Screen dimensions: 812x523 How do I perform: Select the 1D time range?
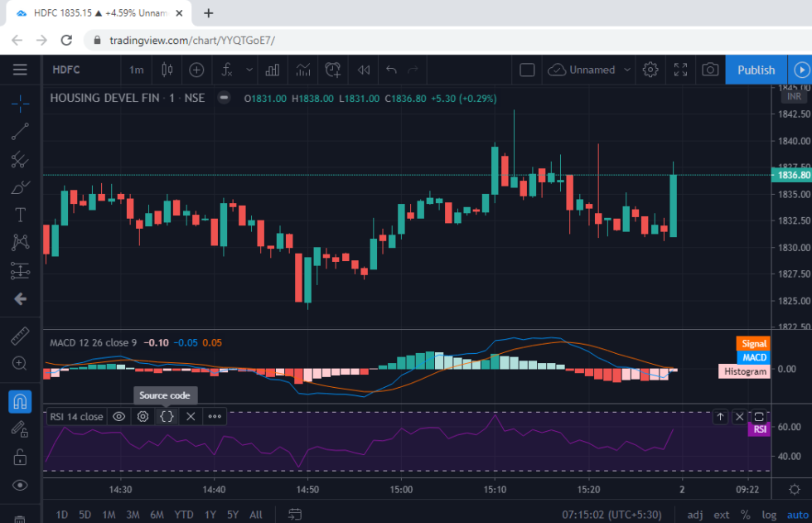(x=62, y=515)
